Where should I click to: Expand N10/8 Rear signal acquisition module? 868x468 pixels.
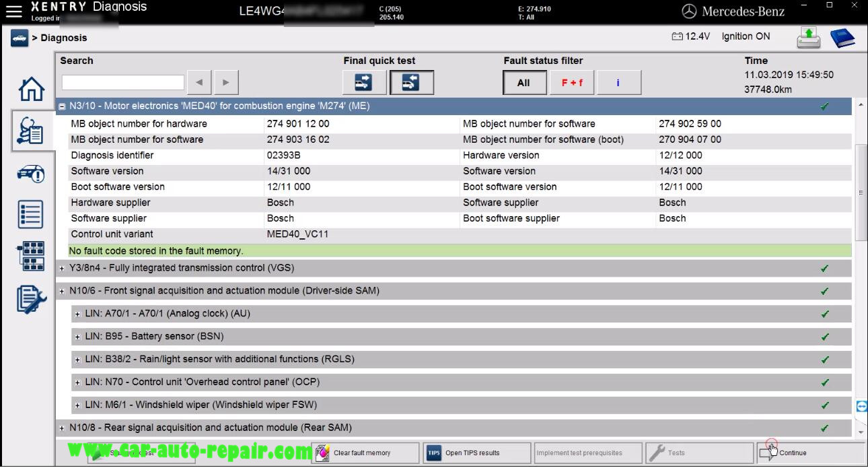click(x=62, y=428)
